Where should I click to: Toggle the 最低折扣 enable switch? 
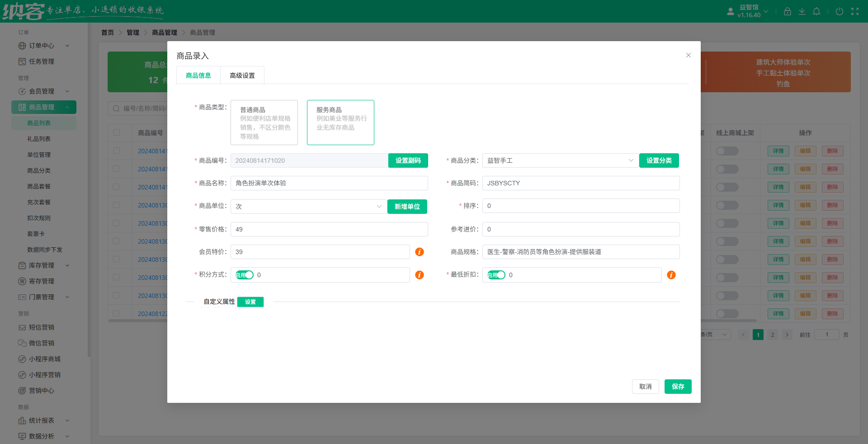pos(496,275)
